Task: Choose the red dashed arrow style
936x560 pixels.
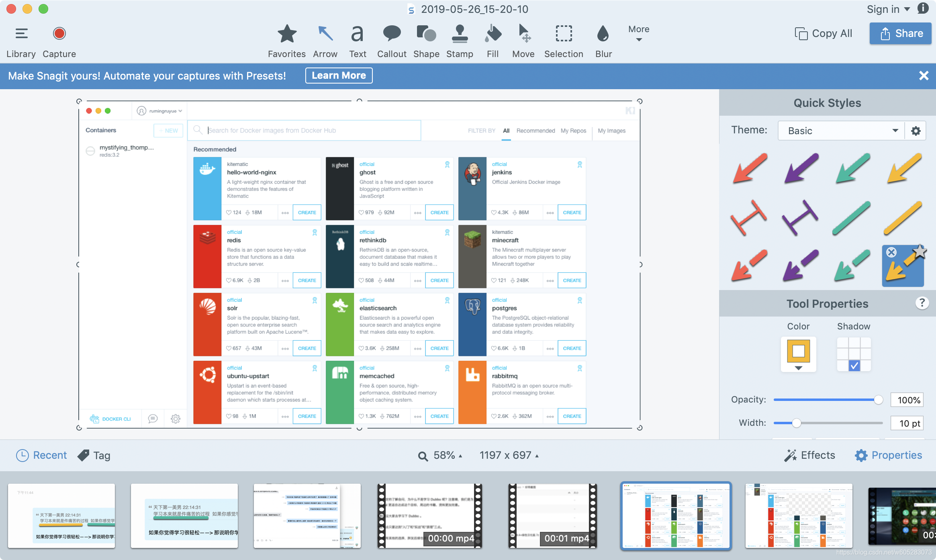Action: click(750, 265)
